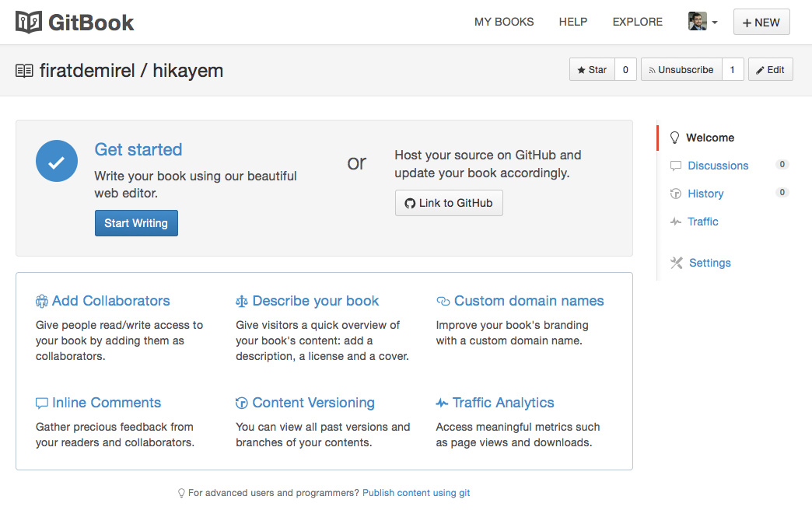The image size is (812, 517).
Task: Open MY BOOKS in the top navigation
Action: pos(504,22)
